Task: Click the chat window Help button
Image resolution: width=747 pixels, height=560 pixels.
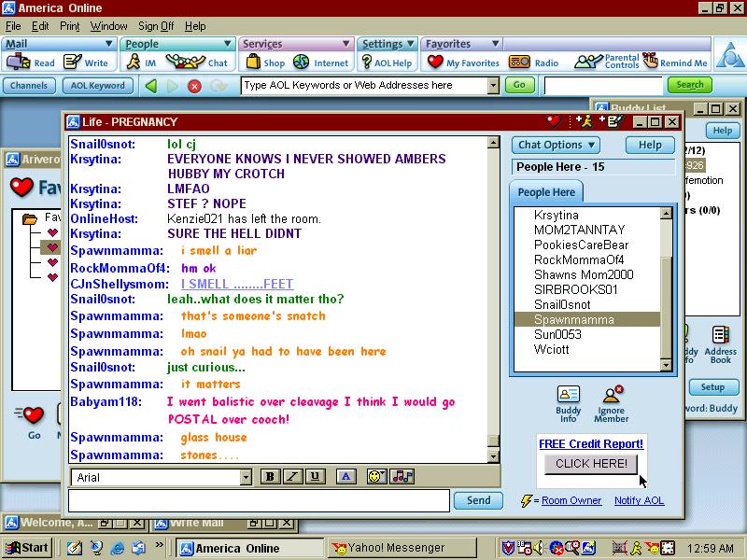Action: pyautogui.click(x=650, y=145)
